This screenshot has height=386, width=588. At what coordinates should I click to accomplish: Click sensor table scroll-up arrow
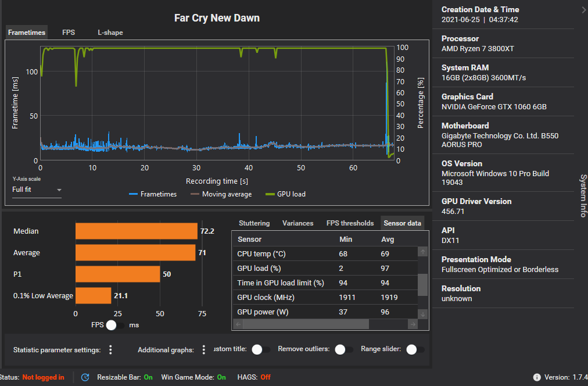pos(422,252)
